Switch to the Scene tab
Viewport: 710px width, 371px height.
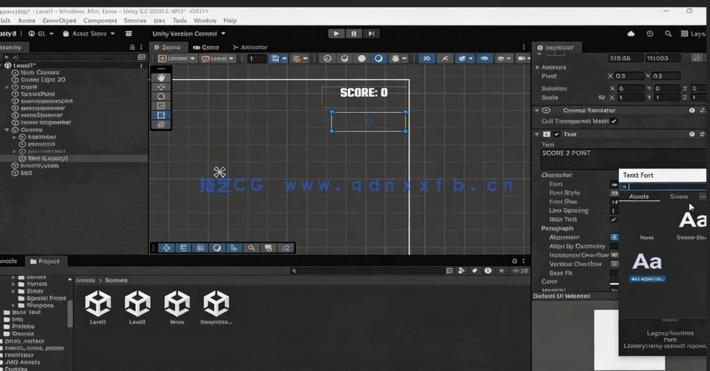pos(168,47)
